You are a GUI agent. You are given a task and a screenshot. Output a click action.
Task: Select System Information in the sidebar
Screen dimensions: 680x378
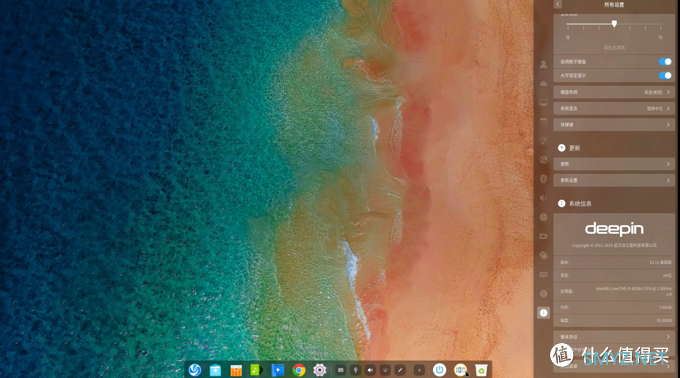pyautogui.click(x=543, y=313)
